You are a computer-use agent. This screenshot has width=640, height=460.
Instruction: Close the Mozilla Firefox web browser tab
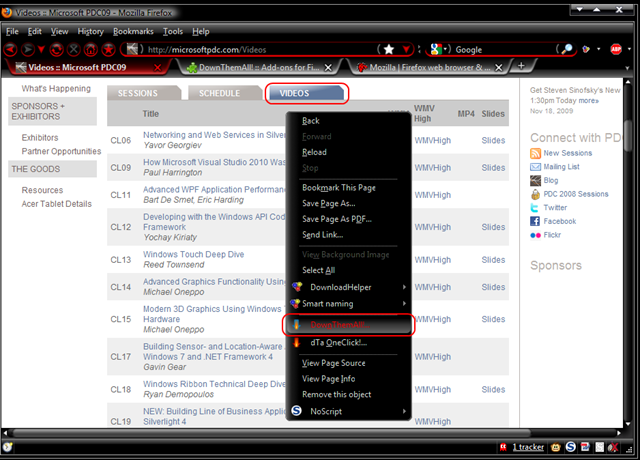click(498, 67)
